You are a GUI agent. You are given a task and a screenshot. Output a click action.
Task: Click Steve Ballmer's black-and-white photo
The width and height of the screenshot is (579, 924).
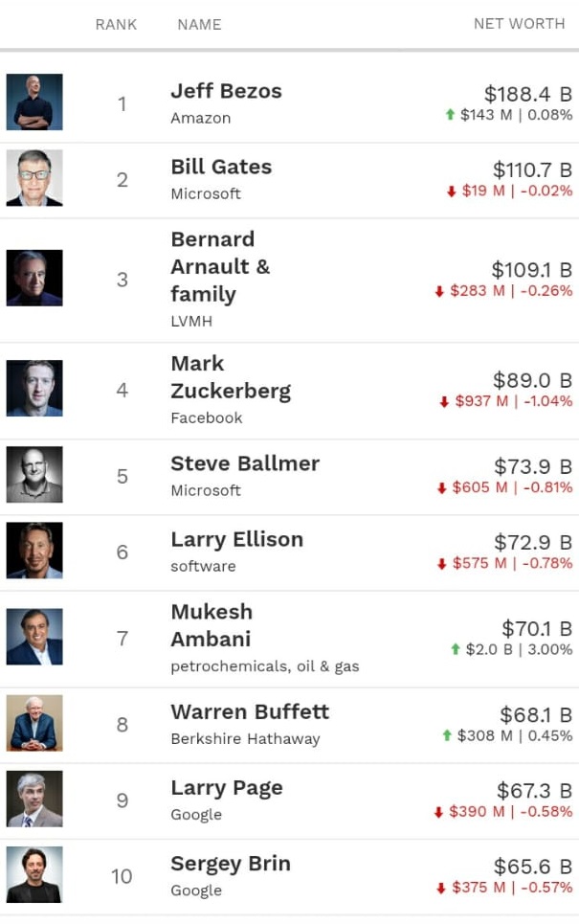[x=34, y=475]
